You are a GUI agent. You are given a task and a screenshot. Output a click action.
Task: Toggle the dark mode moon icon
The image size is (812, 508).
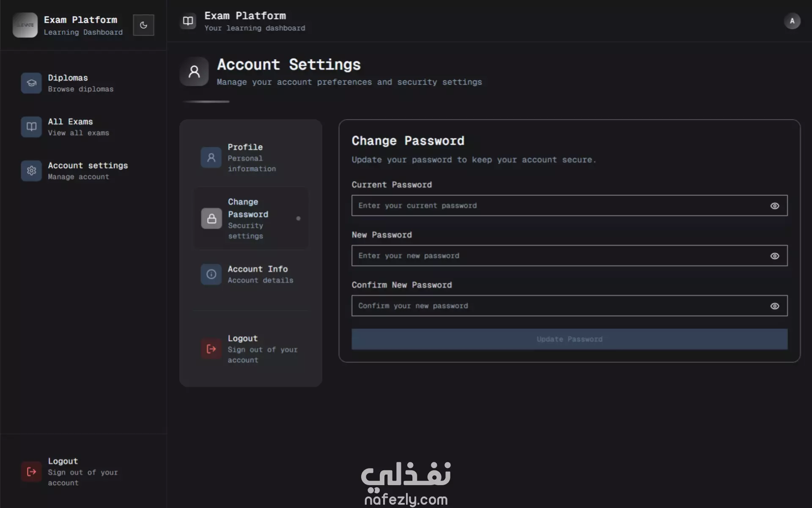pyautogui.click(x=143, y=25)
